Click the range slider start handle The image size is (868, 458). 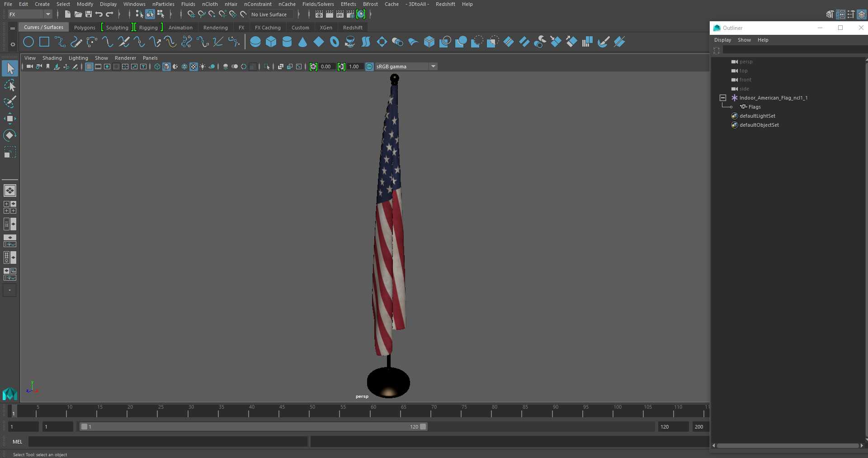(84, 427)
